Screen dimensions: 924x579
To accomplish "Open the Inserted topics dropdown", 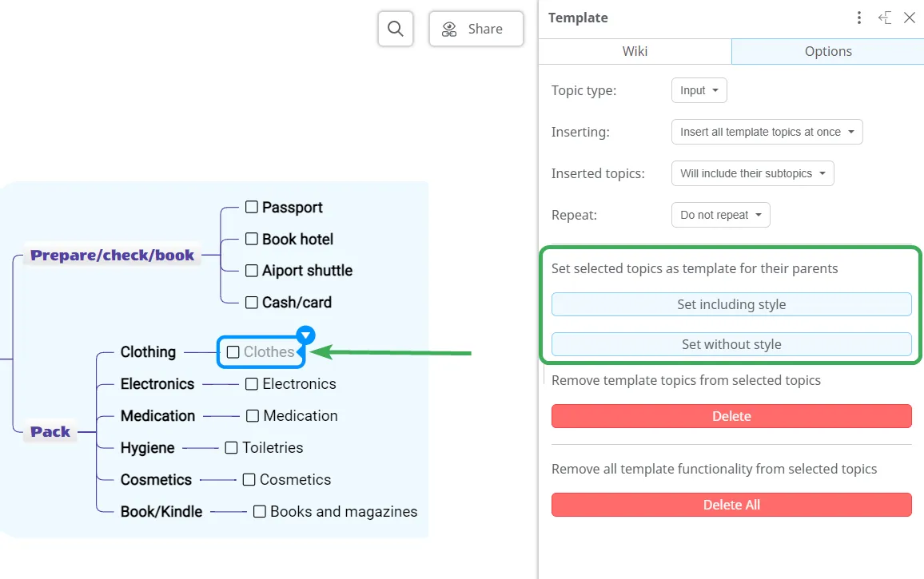I will pos(752,173).
